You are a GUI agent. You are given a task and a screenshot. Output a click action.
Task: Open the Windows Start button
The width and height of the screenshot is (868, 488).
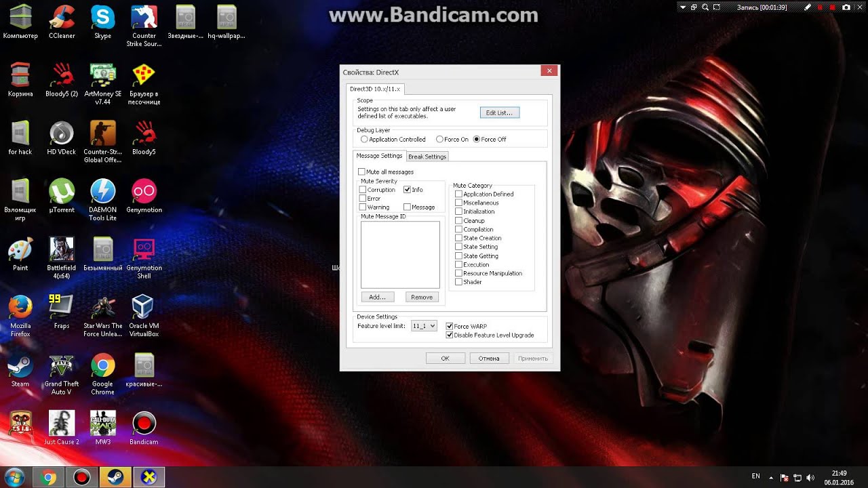pyautogui.click(x=14, y=477)
